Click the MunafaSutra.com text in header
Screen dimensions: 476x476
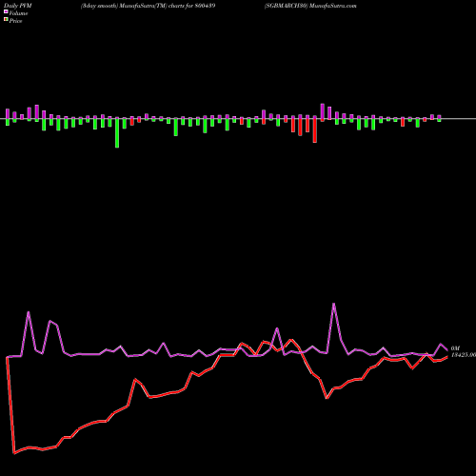click(333, 6)
